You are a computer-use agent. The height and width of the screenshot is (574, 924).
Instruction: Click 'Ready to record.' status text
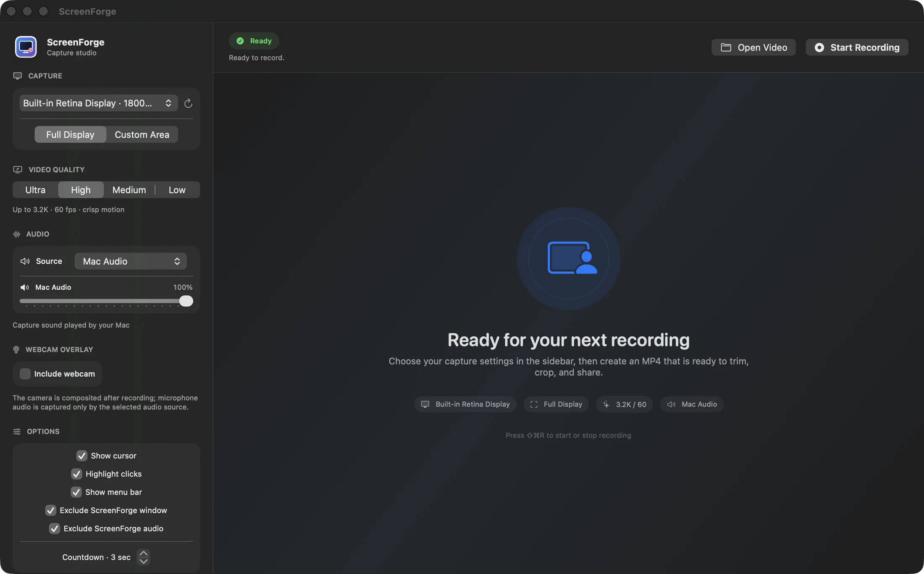[x=256, y=58]
